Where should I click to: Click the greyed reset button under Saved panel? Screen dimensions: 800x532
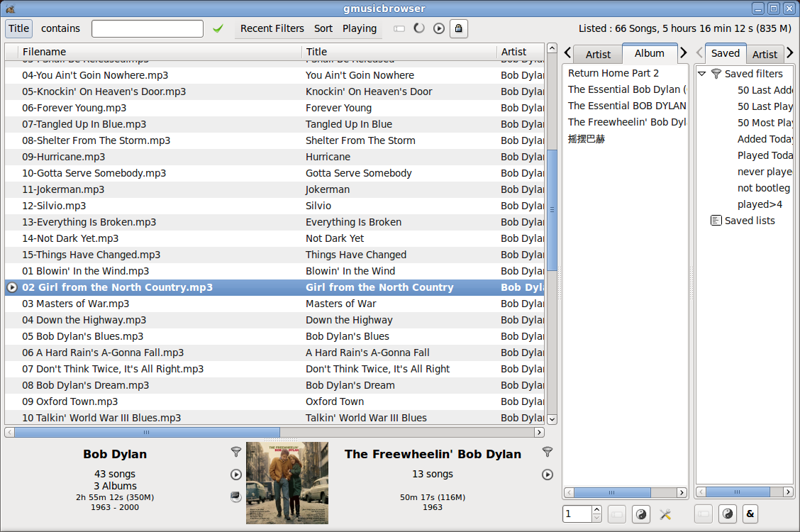coord(704,514)
